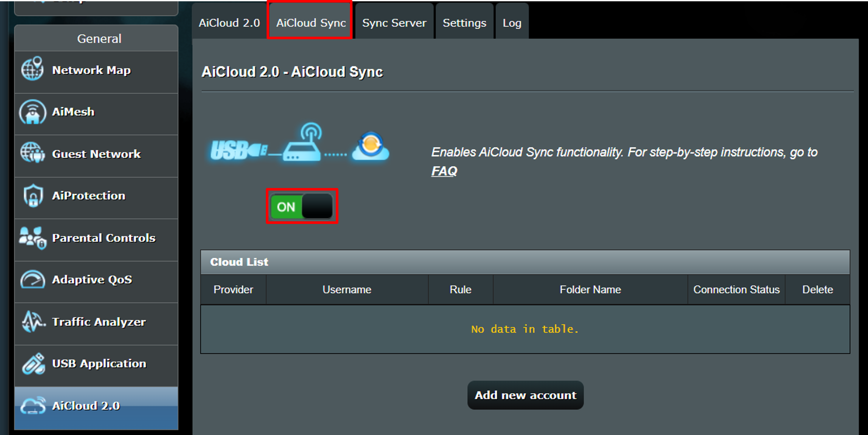This screenshot has width=868, height=435.
Task: Click the 'AiCloud 2.0 - AiCloud Sync' heading
Action: [292, 72]
